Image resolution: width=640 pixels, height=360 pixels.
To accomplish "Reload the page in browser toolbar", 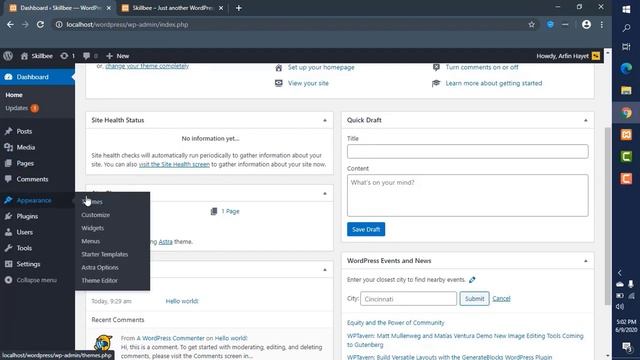I will coord(40,24).
